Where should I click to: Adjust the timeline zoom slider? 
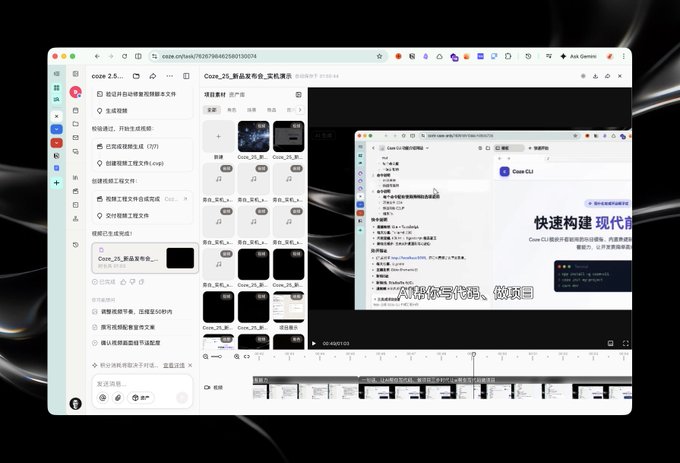pos(216,356)
